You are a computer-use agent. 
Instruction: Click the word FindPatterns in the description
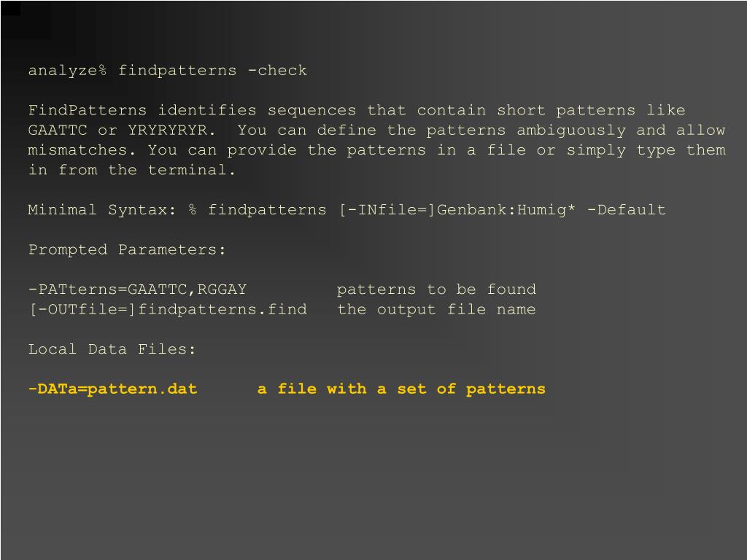coord(88,111)
